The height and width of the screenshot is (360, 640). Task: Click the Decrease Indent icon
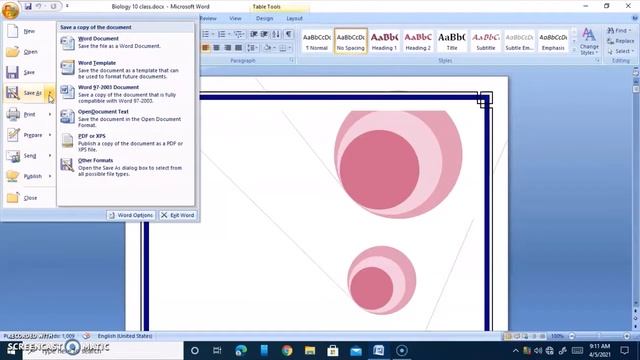click(254, 34)
